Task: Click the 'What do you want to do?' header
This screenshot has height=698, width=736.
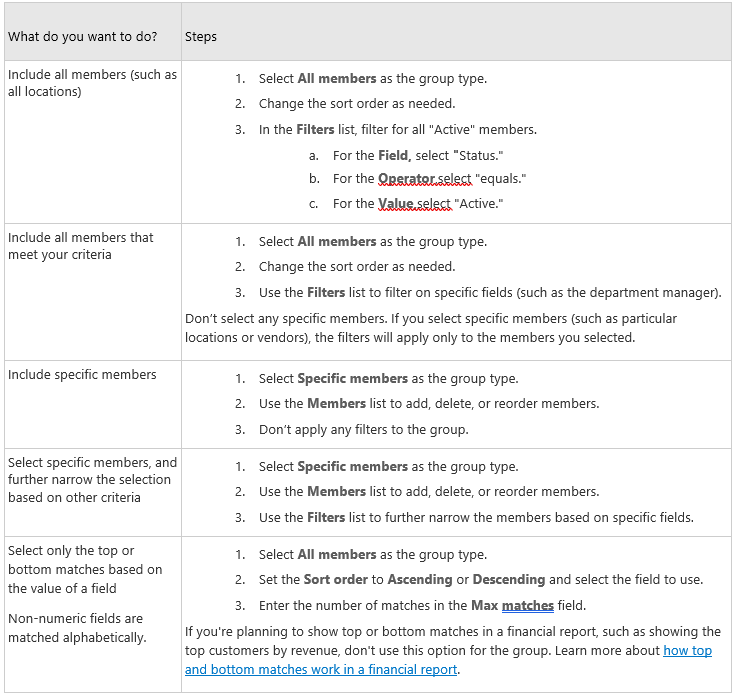Action: pos(82,37)
